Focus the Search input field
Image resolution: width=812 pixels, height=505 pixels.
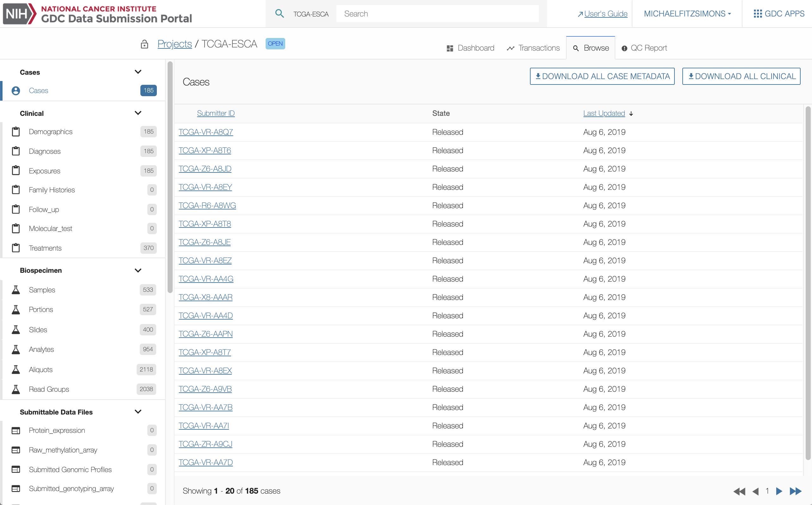click(437, 14)
